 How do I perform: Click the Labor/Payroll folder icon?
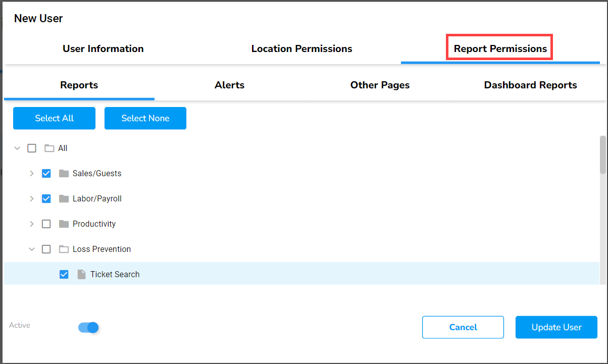pyautogui.click(x=64, y=199)
